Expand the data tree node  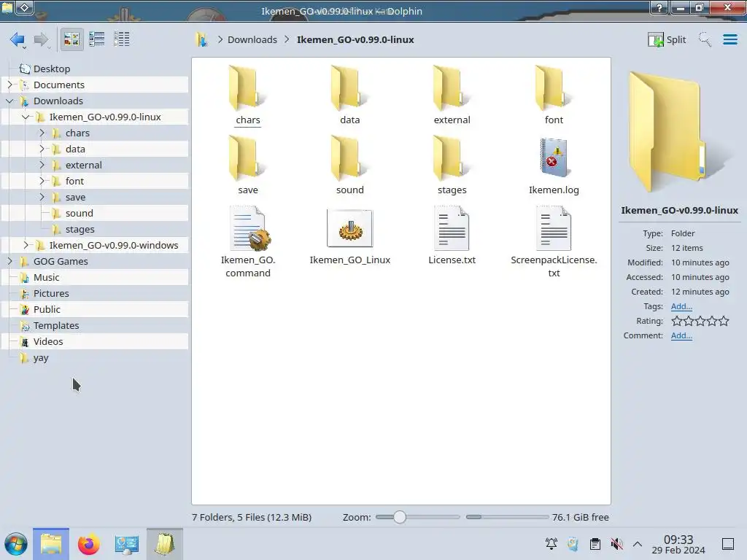[42, 149]
